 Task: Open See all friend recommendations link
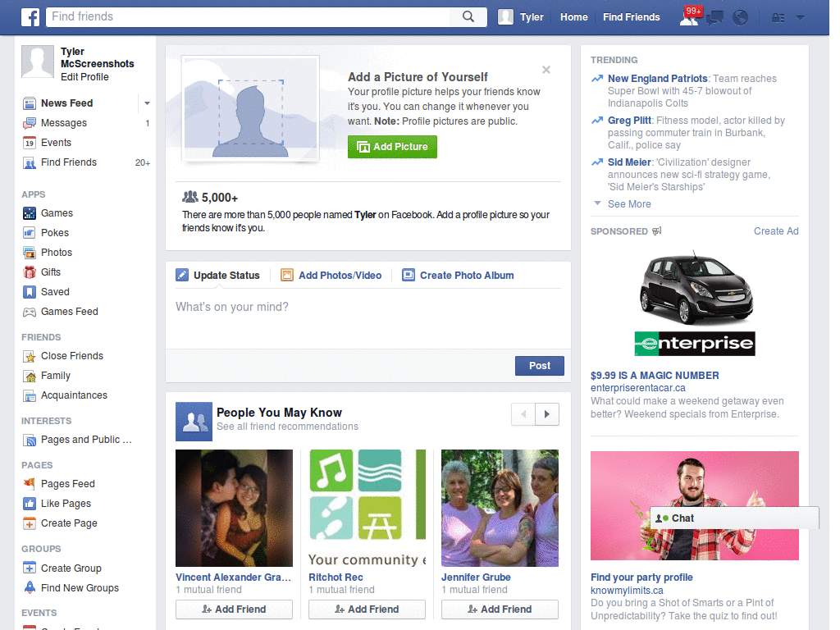(x=287, y=427)
